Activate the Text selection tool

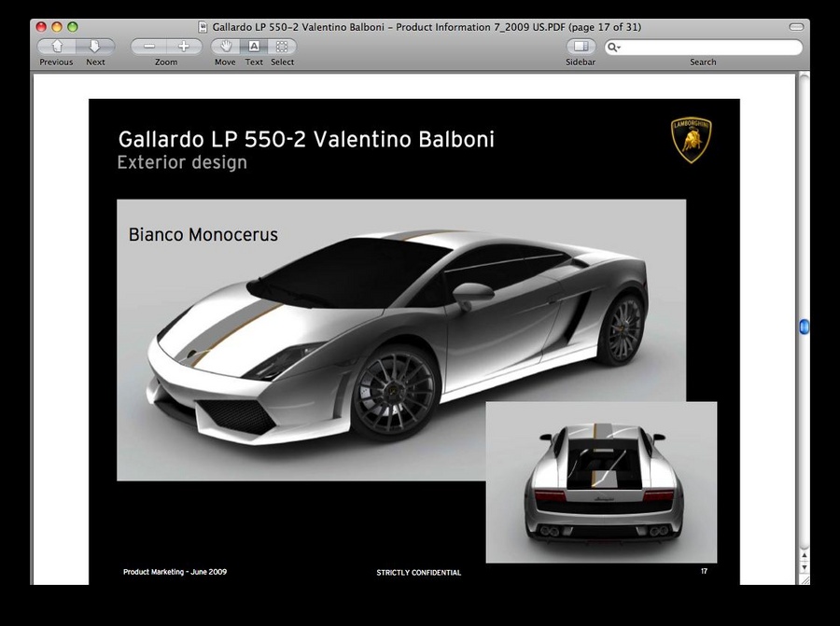pos(254,47)
